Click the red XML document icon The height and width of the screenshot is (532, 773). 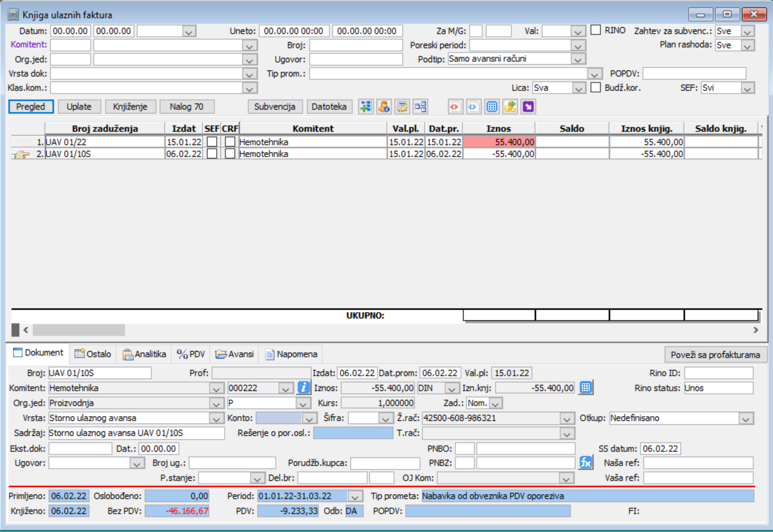pos(455,107)
